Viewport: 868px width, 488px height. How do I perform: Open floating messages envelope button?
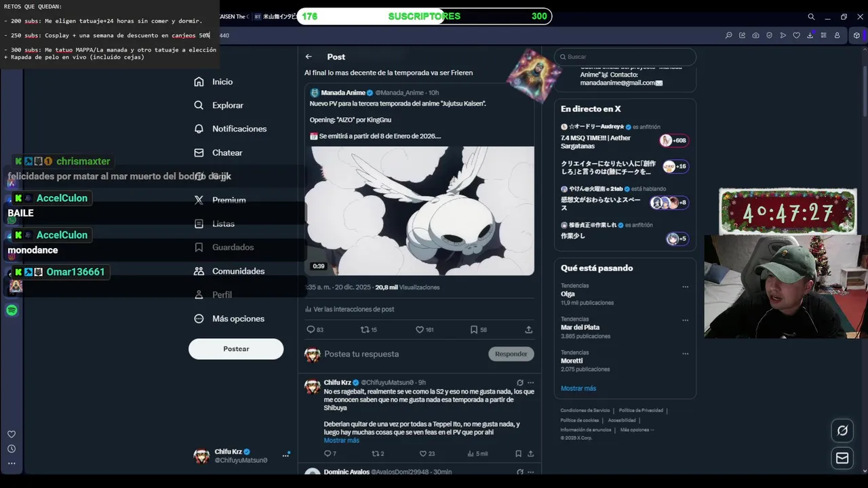click(842, 458)
